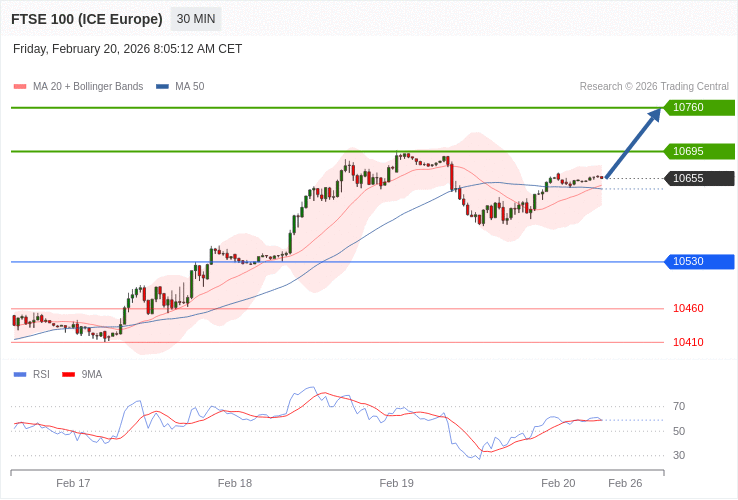Select the green 10695 resistance price tag
Image resolution: width=738 pixels, height=500 pixels.
tap(699, 152)
